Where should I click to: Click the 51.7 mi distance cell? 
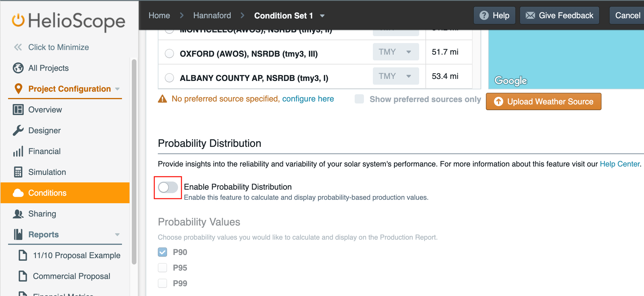pos(445,52)
